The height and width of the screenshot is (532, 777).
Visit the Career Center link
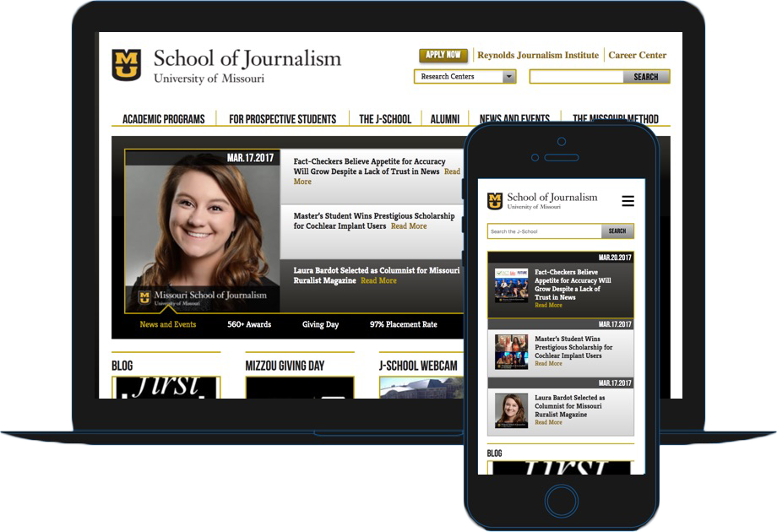coord(638,55)
